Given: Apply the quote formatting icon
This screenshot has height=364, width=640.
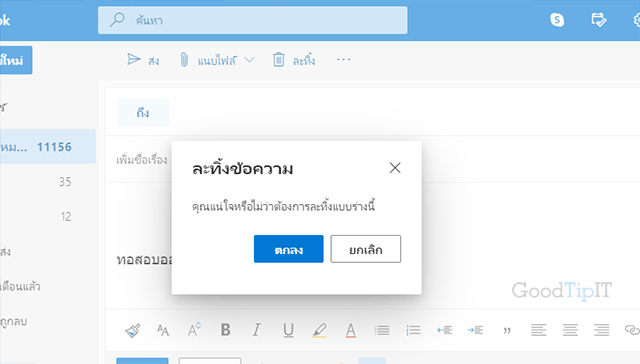Looking at the screenshot, I should 507,331.
